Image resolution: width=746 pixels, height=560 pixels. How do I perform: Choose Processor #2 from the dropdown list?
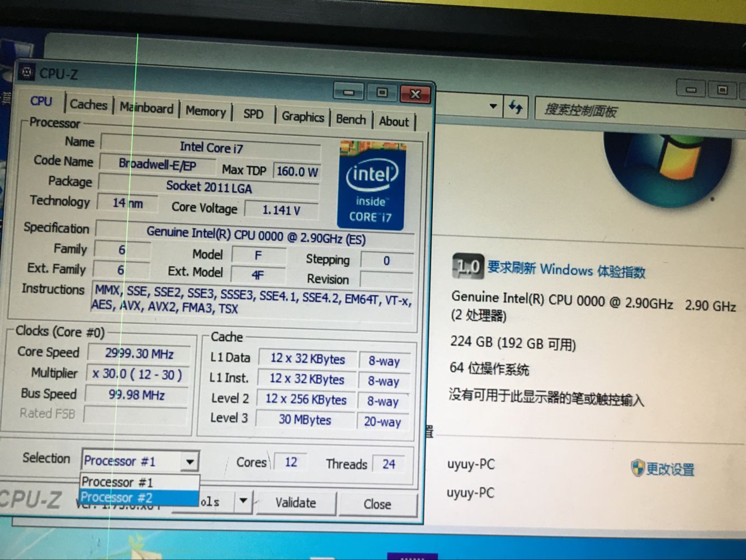[139, 498]
